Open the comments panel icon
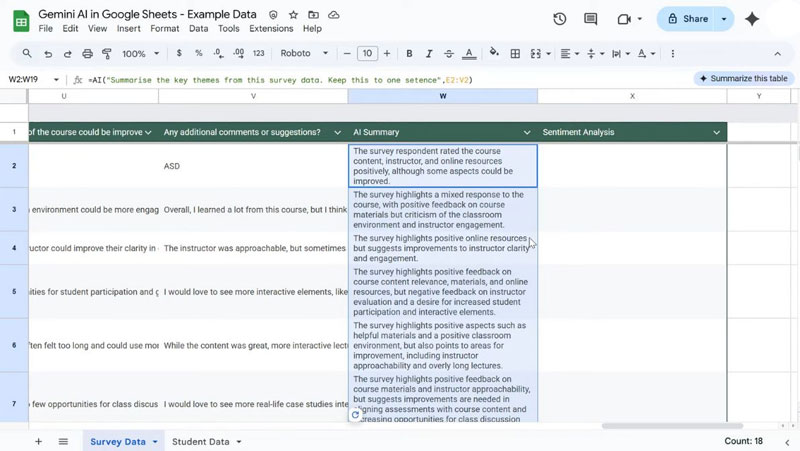This screenshot has height=451, width=800. [591, 19]
